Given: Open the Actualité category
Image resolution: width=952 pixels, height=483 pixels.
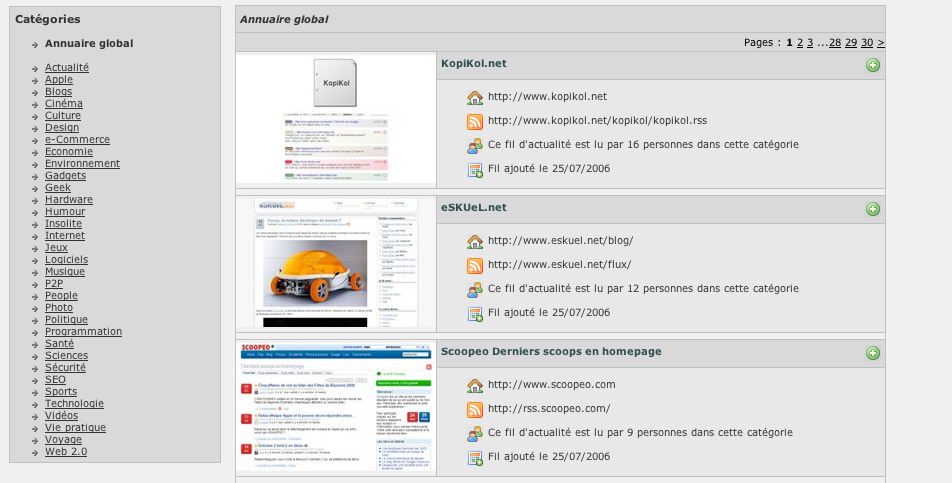Looking at the screenshot, I should tap(67, 67).
